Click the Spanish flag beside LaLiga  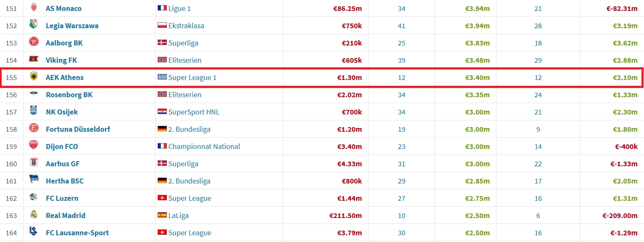pos(162,215)
